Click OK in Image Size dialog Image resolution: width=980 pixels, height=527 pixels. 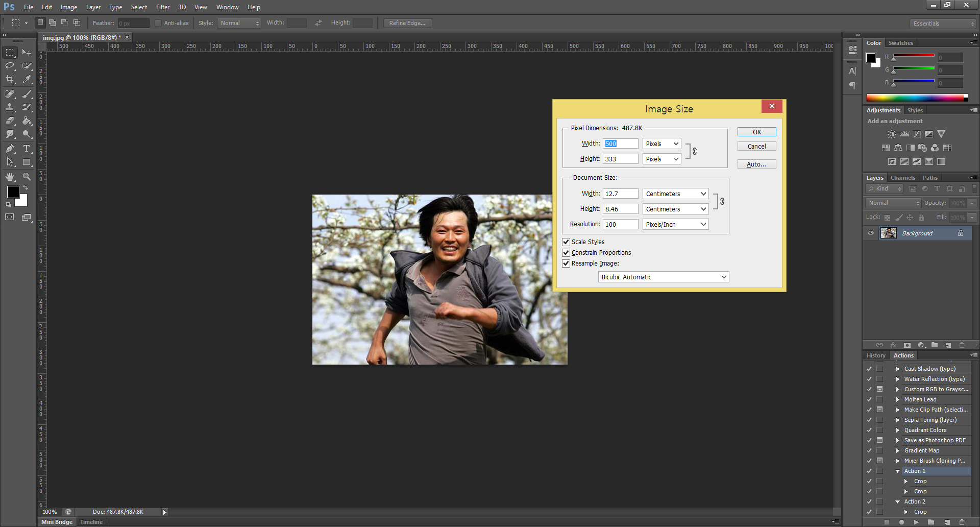pyautogui.click(x=756, y=132)
